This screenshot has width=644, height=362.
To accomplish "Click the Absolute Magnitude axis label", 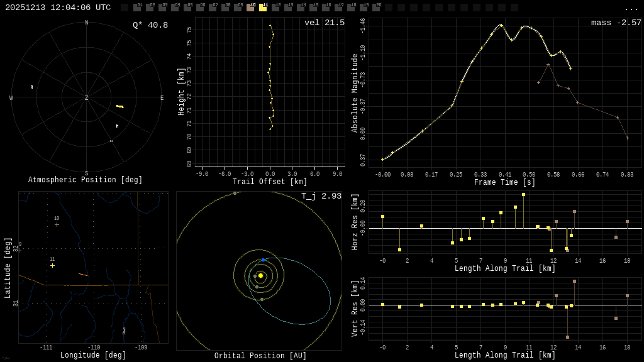I will tap(355, 93).
